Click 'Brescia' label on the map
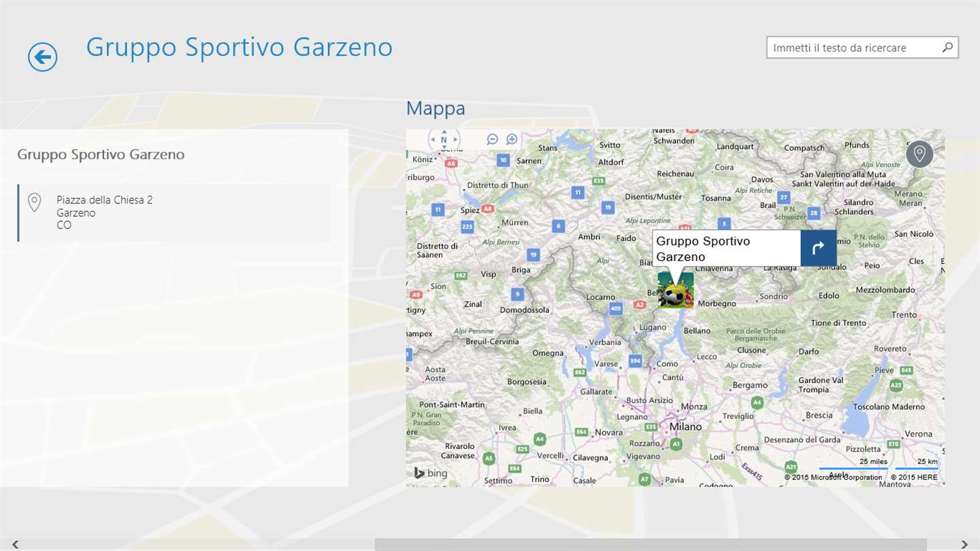The height and width of the screenshot is (551, 980). [819, 416]
